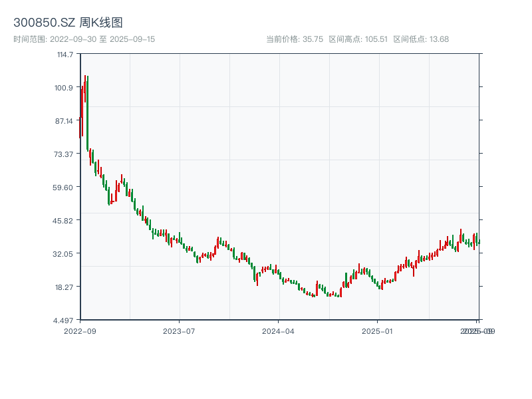Click the lowest candlestick above the 2024-04 axis label
The height and width of the screenshot is (399, 532).
pos(283,281)
